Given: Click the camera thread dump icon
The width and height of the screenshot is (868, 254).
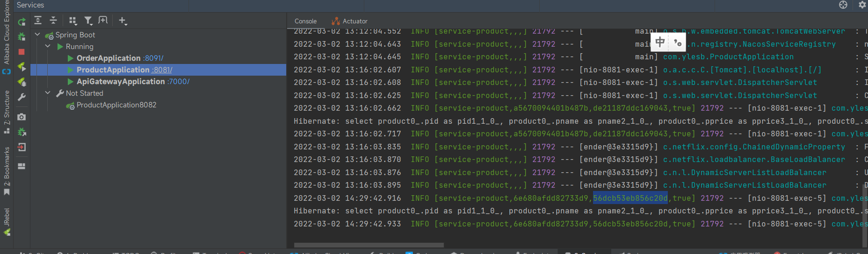Looking at the screenshot, I should tap(22, 117).
